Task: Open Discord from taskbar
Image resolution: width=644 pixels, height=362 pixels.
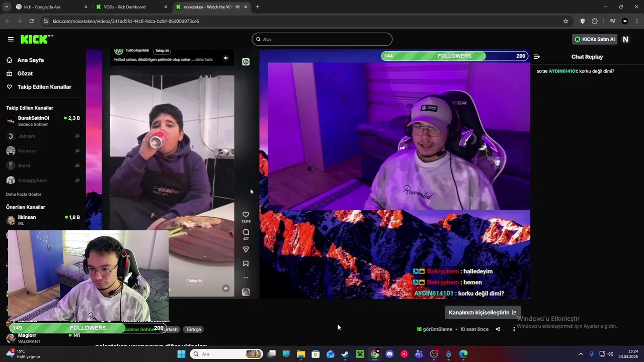Action: tap(389, 354)
